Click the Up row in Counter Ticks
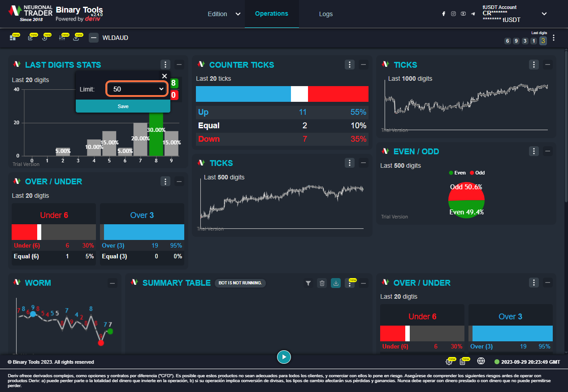The image size is (568, 392). tap(282, 112)
